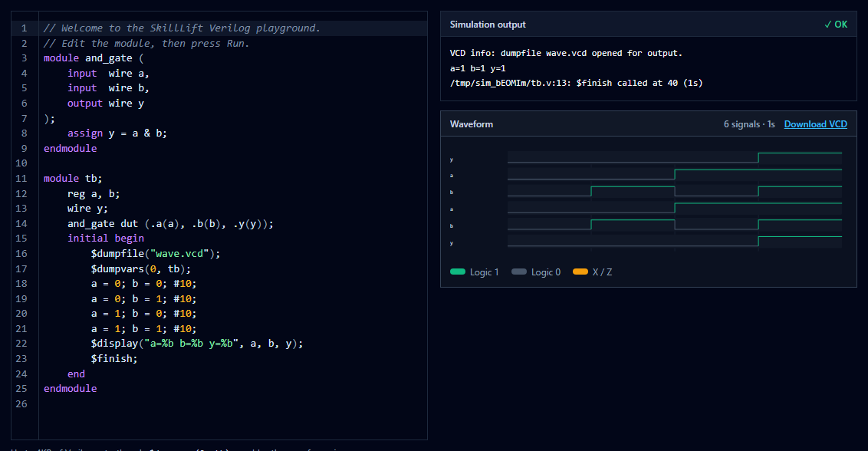868x451 pixels.
Task: Click line number 26 in the gutter
Action: (21, 403)
